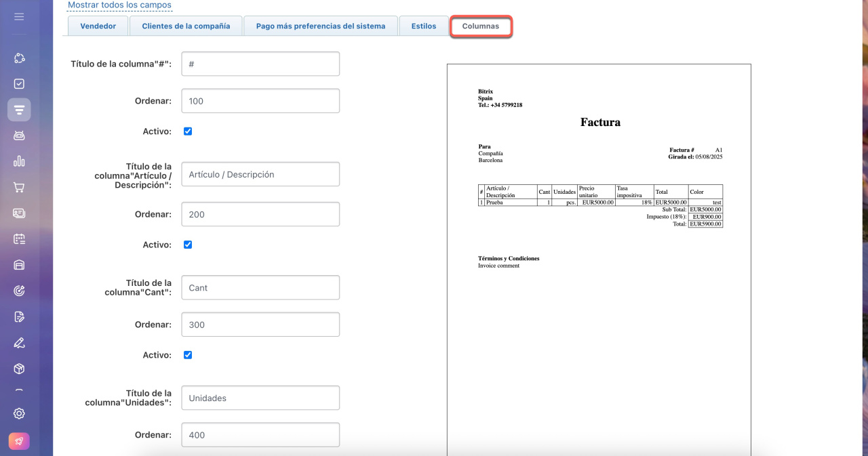Viewport: 868px width, 456px height.
Task: Focus the Cant column title input
Action: (x=260, y=287)
